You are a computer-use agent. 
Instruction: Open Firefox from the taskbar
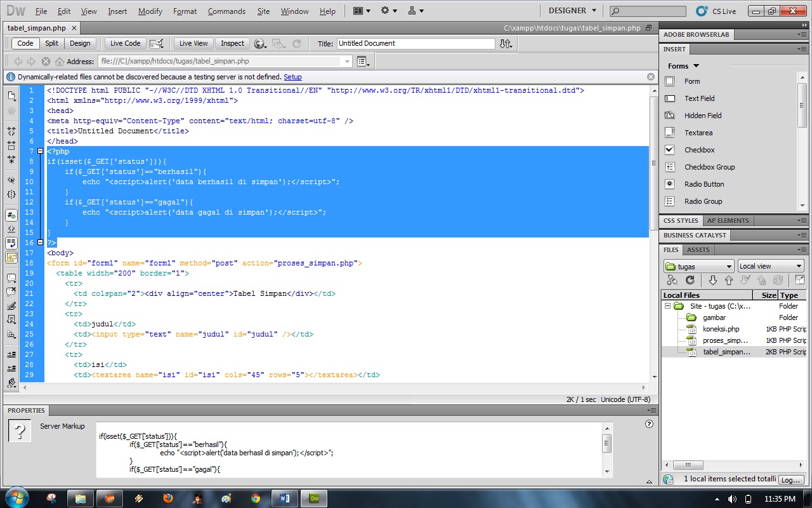167,498
